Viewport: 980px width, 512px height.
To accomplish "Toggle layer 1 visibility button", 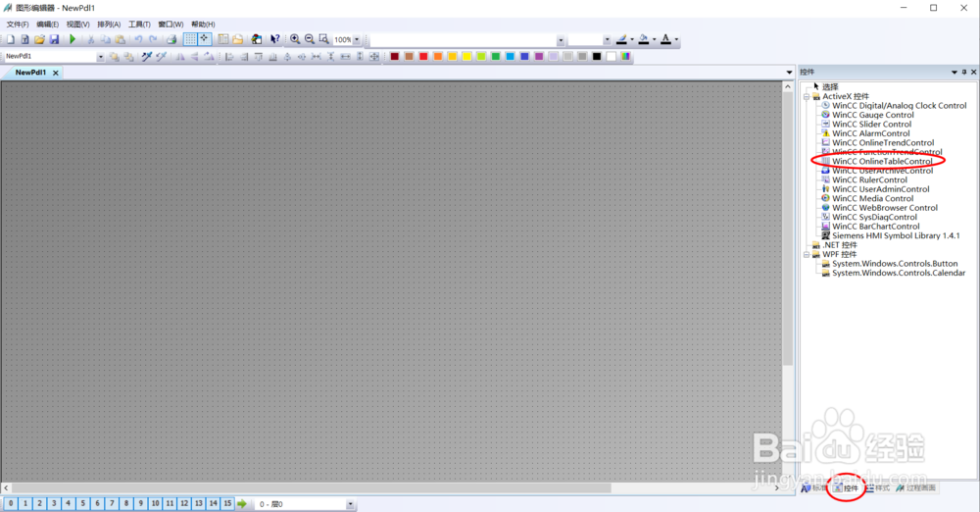I will pos(25,503).
